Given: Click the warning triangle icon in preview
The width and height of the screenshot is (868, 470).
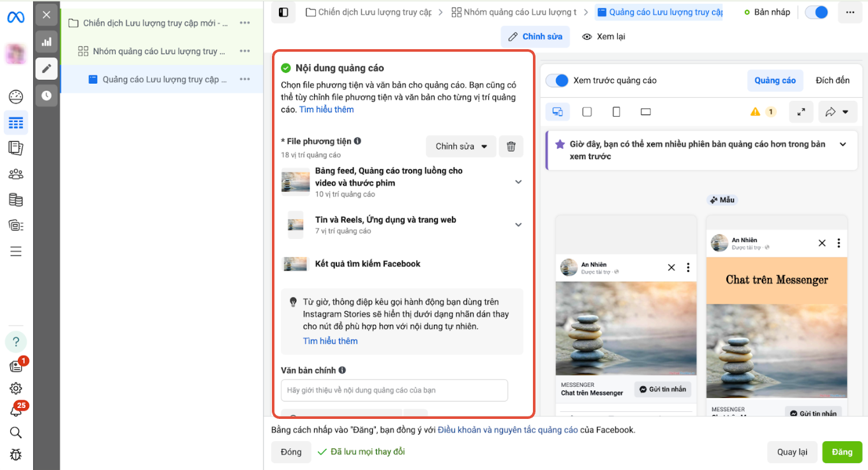Looking at the screenshot, I should click(756, 112).
